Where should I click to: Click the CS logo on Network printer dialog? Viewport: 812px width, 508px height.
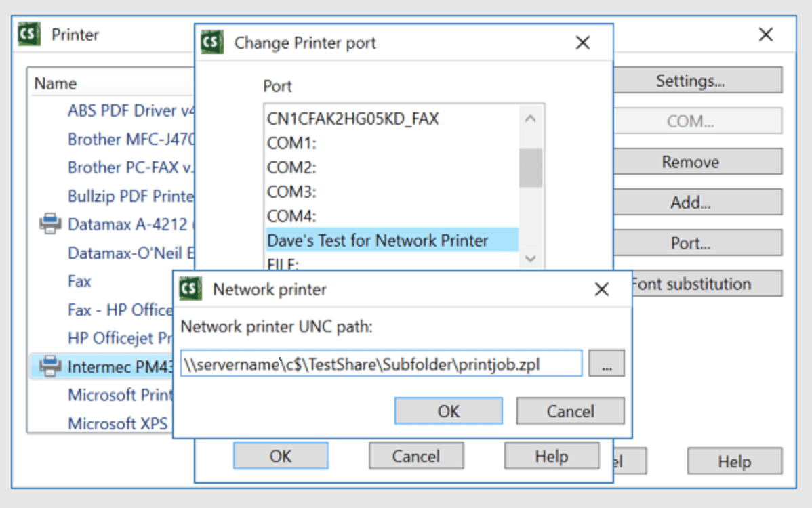click(x=190, y=288)
